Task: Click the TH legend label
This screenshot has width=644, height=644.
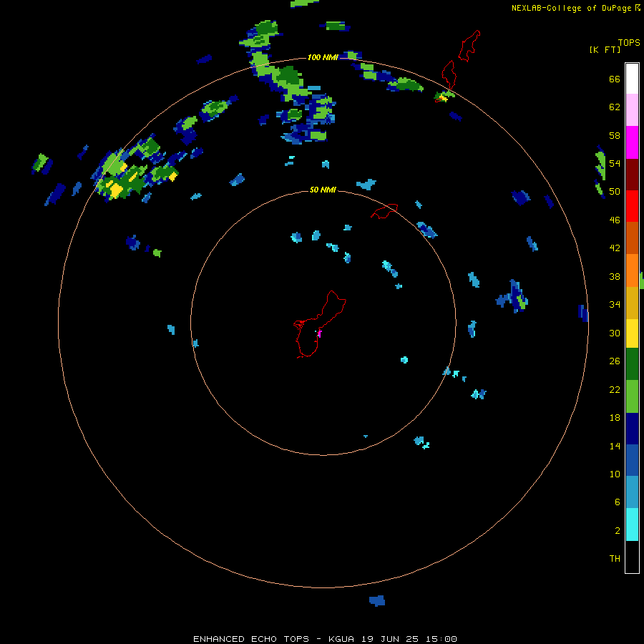Action: (x=615, y=558)
